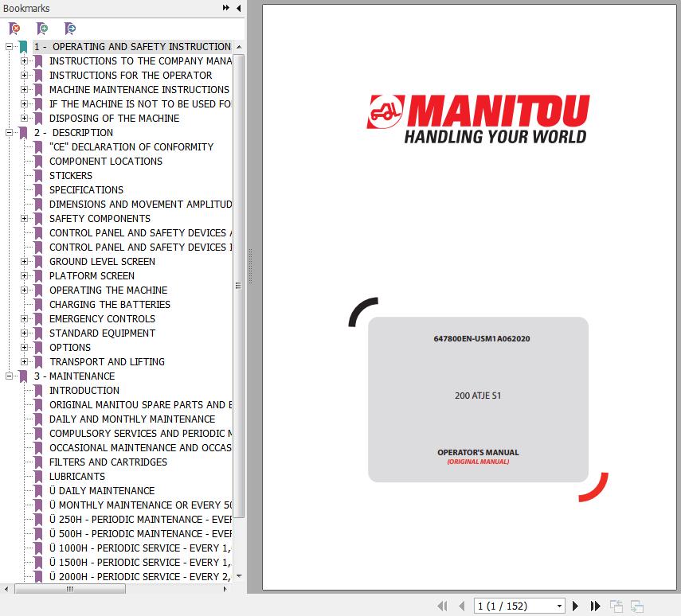Collapse the '2 - DESCRIPTION' node
Screen dimensions: 681x616
click(9, 132)
